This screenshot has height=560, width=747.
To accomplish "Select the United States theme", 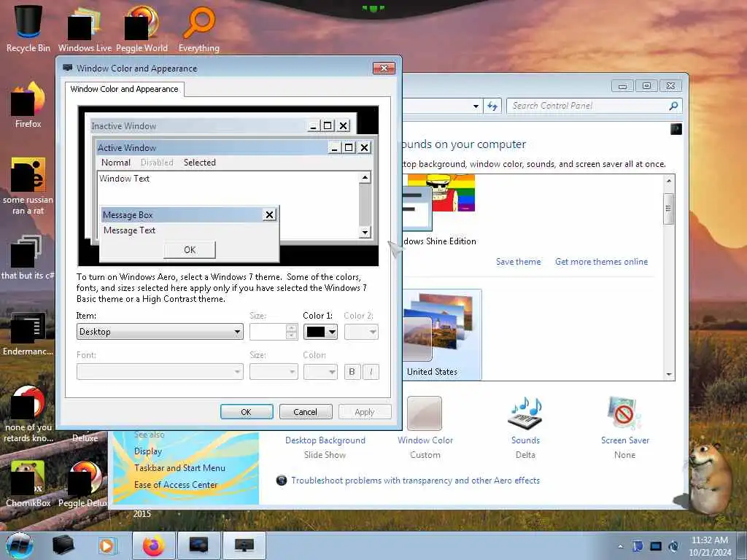I will click(x=441, y=334).
